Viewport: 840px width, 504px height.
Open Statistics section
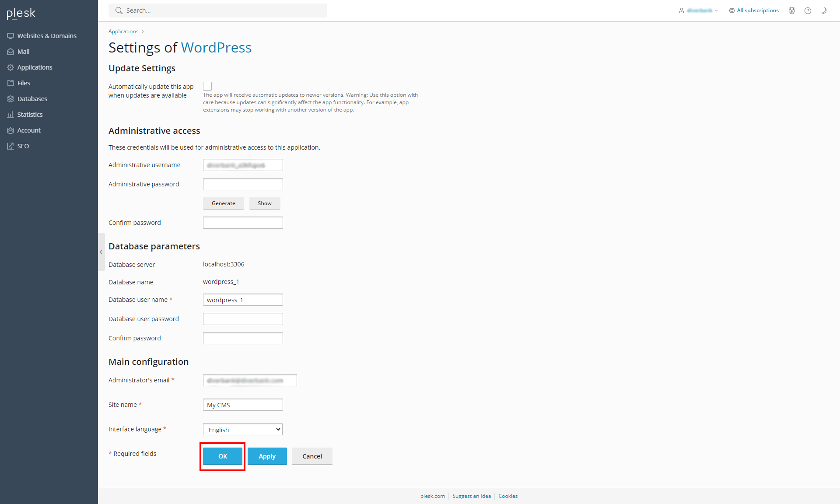coord(30,115)
